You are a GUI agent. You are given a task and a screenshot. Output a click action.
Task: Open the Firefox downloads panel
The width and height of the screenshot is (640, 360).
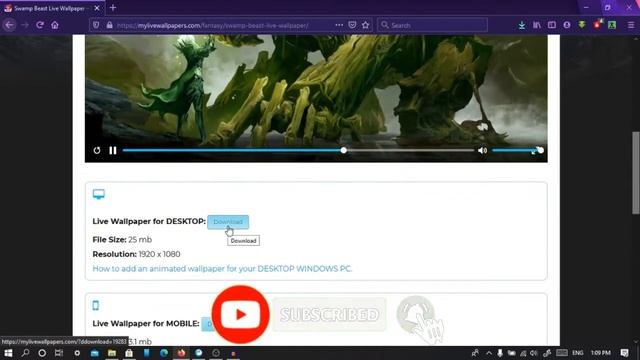(522, 25)
